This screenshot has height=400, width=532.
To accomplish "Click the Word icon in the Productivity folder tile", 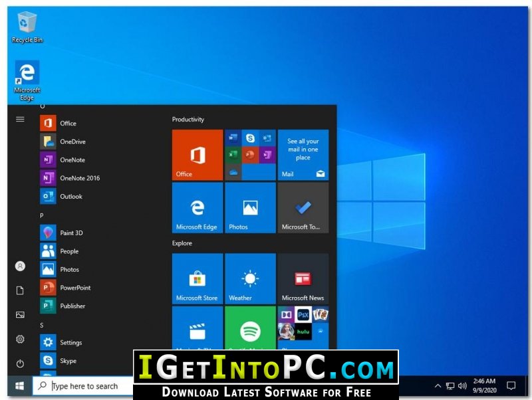I will tap(233, 138).
